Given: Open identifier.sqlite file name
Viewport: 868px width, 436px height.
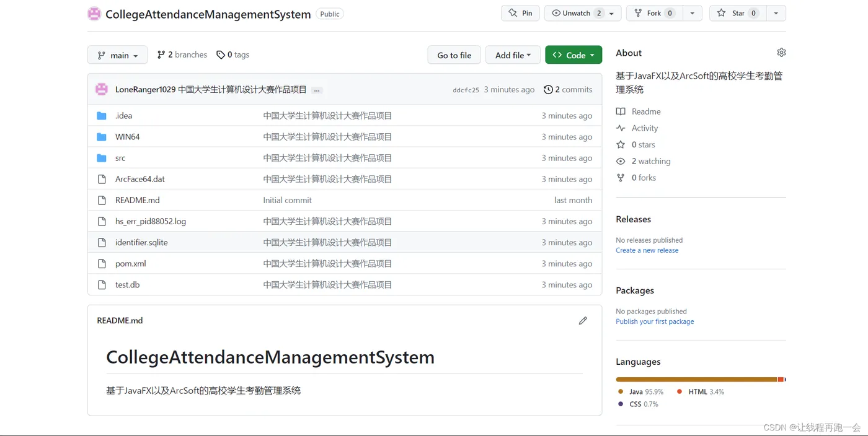Looking at the screenshot, I should [x=141, y=242].
